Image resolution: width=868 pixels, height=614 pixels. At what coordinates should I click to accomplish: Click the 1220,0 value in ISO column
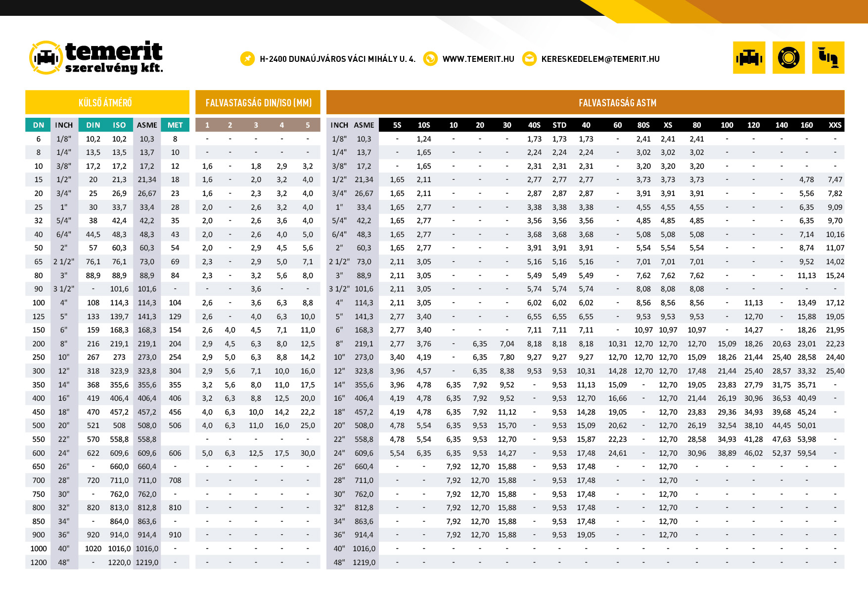point(119,563)
